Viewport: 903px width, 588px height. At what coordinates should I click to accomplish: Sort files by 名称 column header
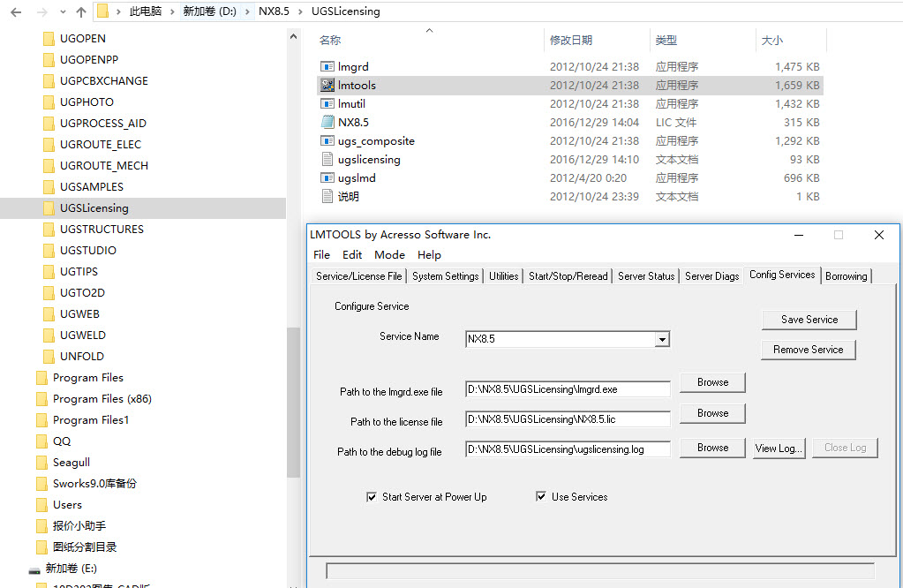pos(330,41)
